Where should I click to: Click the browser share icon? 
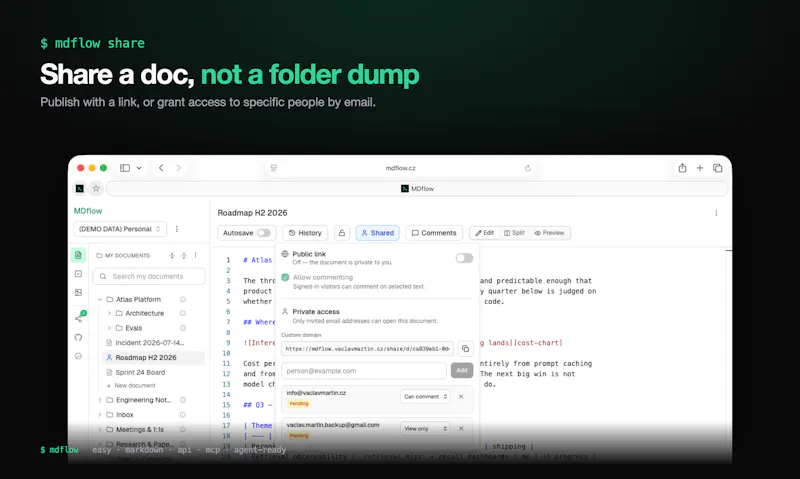(x=682, y=168)
